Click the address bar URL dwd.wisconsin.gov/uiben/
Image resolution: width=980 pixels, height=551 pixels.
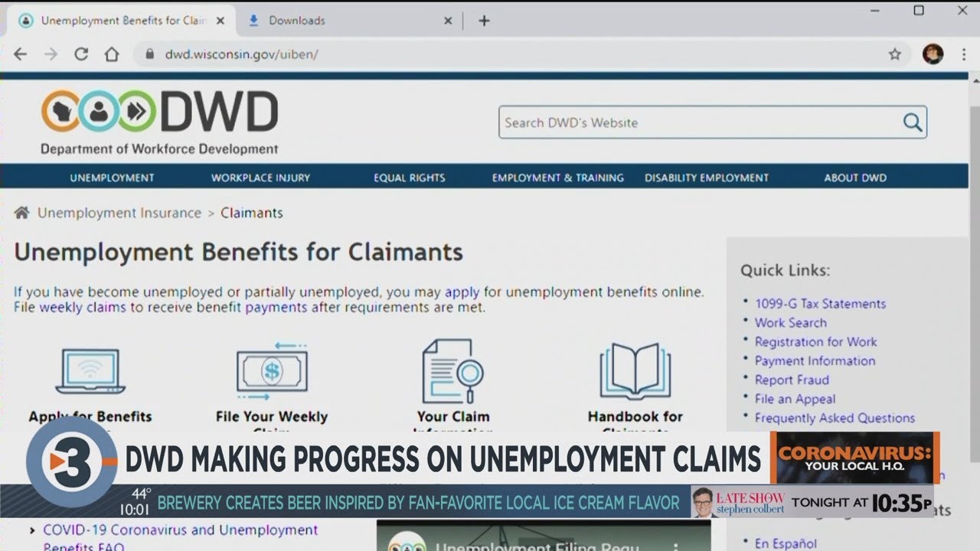pyautogui.click(x=242, y=54)
